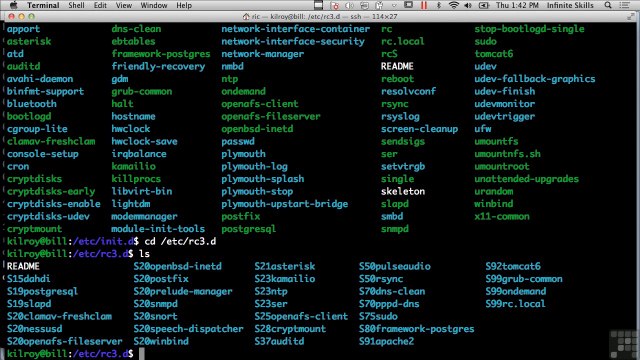Open the Notification Center list icon

[624, 5]
